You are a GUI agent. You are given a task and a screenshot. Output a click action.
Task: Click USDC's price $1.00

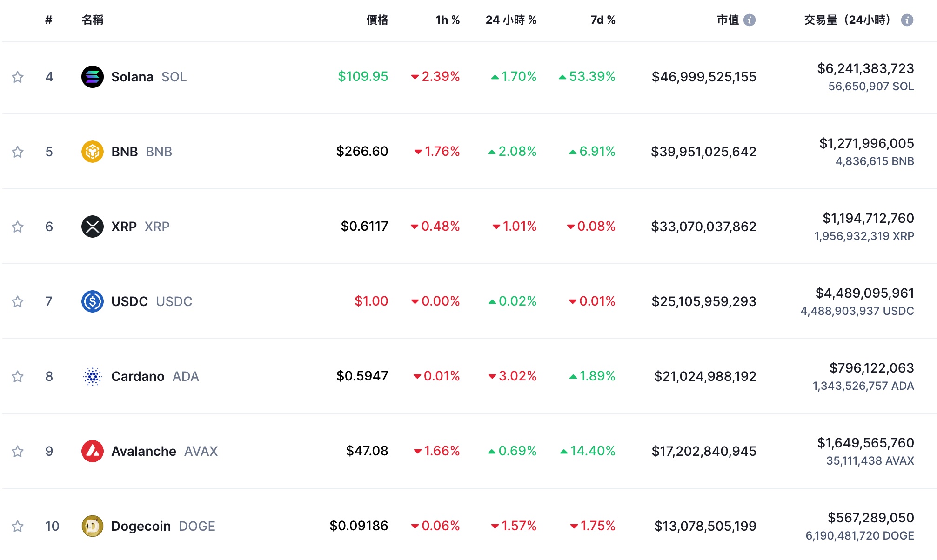pyautogui.click(x=371, y=301)
